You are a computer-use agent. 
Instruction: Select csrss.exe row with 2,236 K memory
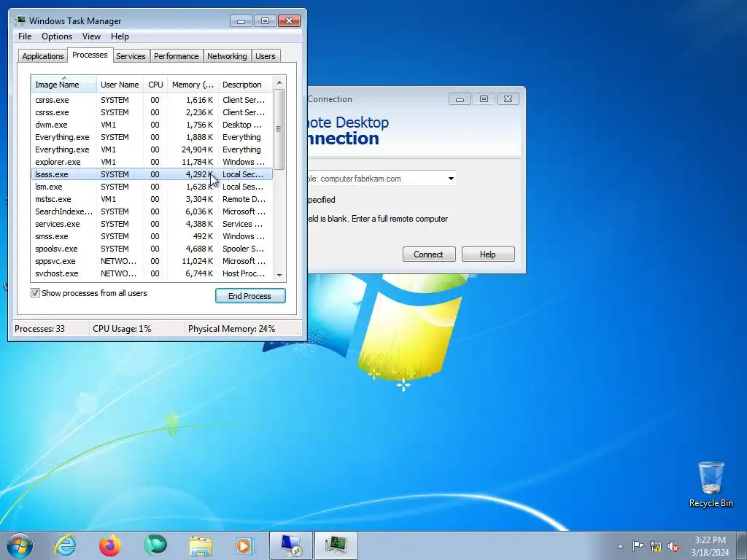(152, 112)
